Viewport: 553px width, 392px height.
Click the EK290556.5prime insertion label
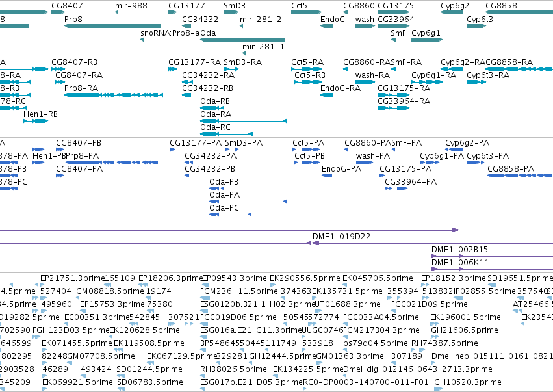click(x=305, y=278)
